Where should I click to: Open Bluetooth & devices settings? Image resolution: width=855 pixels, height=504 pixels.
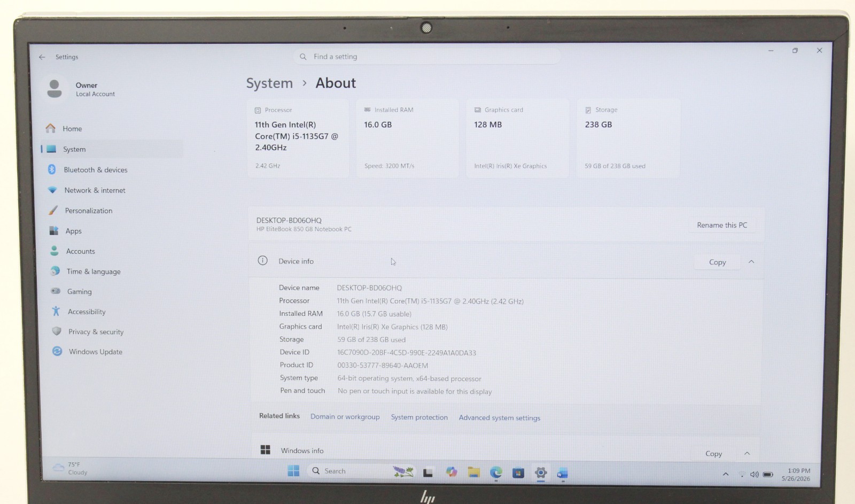[95, 170]
